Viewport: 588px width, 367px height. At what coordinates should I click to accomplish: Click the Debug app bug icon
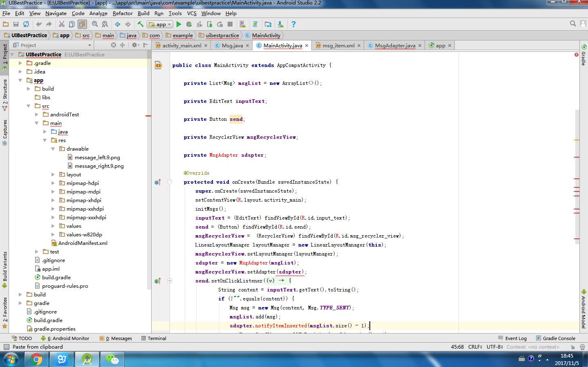pos(189,24)
